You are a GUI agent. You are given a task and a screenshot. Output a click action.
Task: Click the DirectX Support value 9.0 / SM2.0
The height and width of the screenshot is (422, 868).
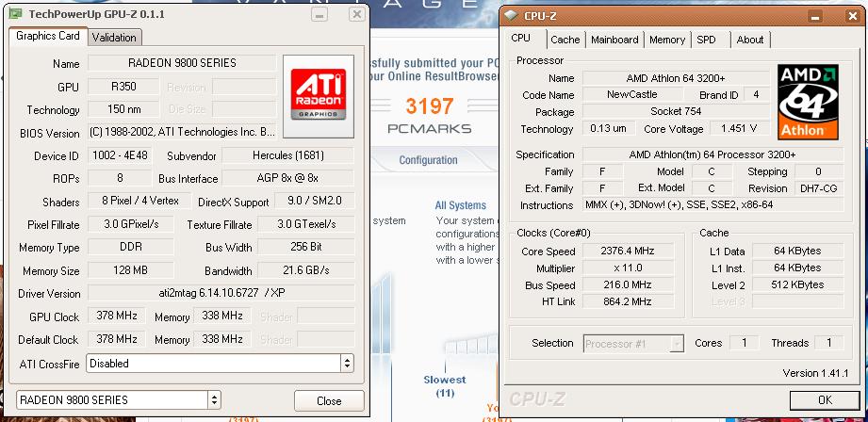(314, 202)
